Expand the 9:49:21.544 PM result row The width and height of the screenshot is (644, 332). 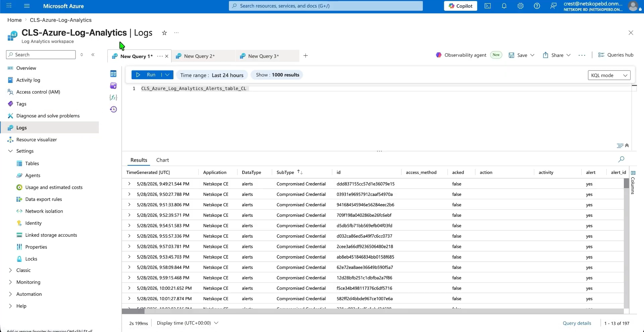(129, 184)
